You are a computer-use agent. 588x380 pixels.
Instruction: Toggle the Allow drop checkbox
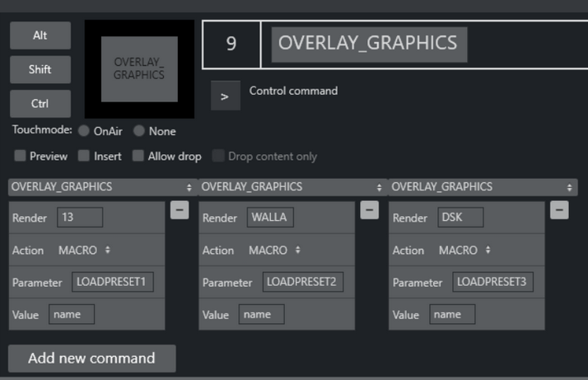coord(138,156)
